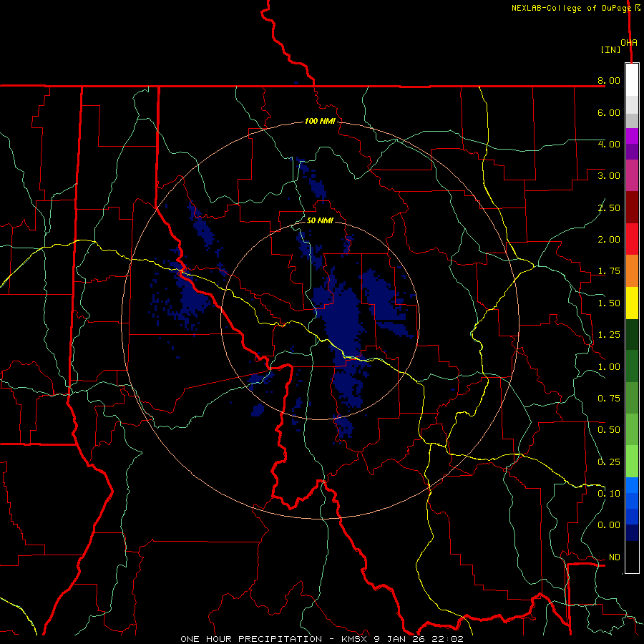
Task: Click the ONE HOUR PRECIPITATION title text
Action: pyautogui.click(x=251, y=639)
